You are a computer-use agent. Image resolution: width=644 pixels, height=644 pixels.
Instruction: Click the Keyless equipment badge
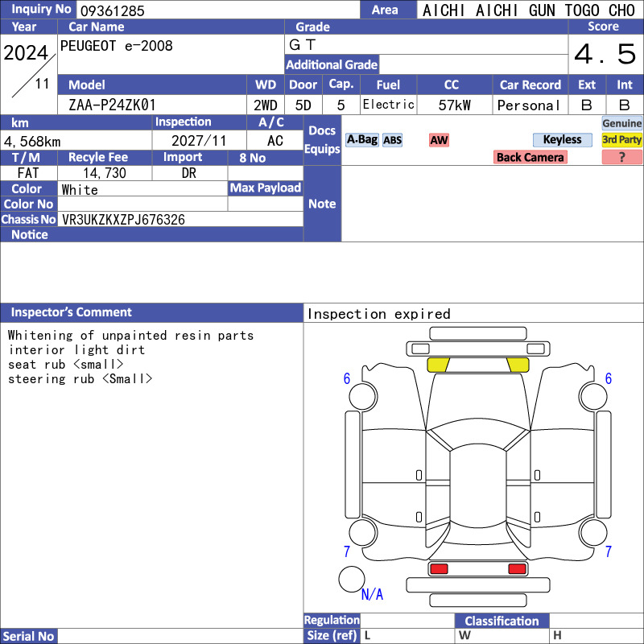point(562,139)
